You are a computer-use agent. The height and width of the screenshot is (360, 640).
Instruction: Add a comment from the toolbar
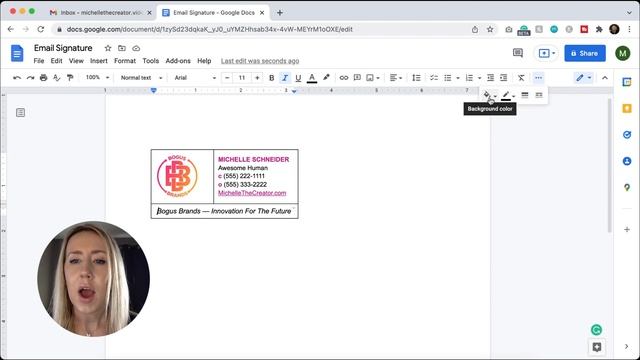point(357,78)
